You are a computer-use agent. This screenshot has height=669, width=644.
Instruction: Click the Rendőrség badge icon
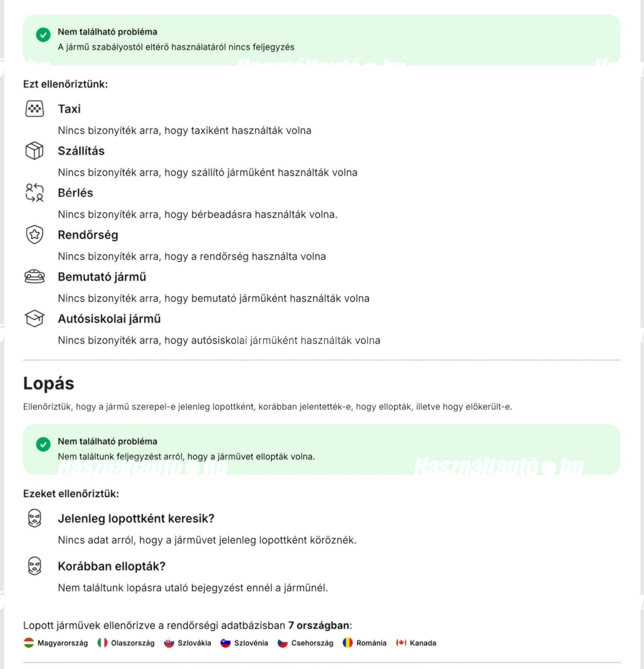(34, 235)
